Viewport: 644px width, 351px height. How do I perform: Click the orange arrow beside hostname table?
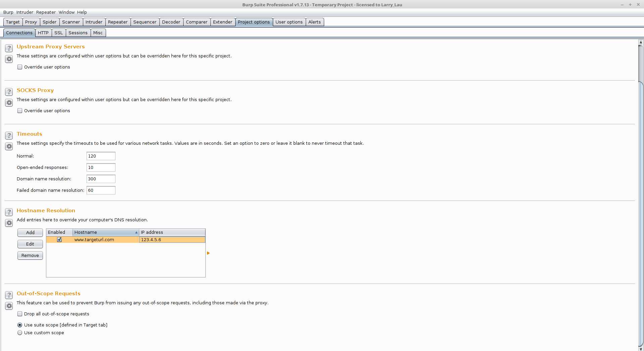tap(208, 253)
